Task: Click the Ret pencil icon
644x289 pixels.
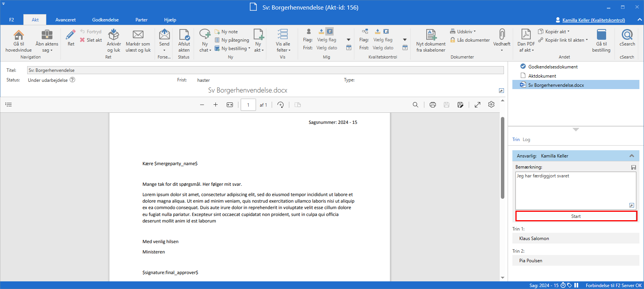Action: pyautogui.click(x=71, y=35)
